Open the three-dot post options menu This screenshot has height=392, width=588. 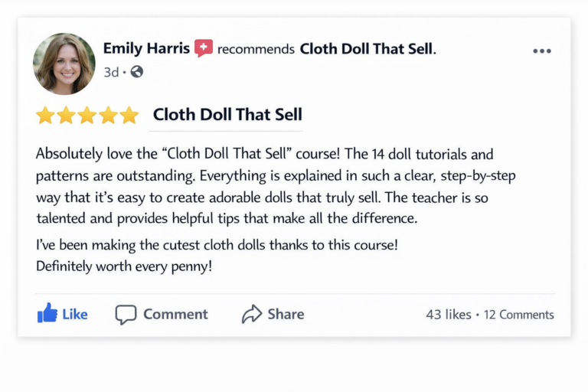pyautogui.click(x=542, y=51)
